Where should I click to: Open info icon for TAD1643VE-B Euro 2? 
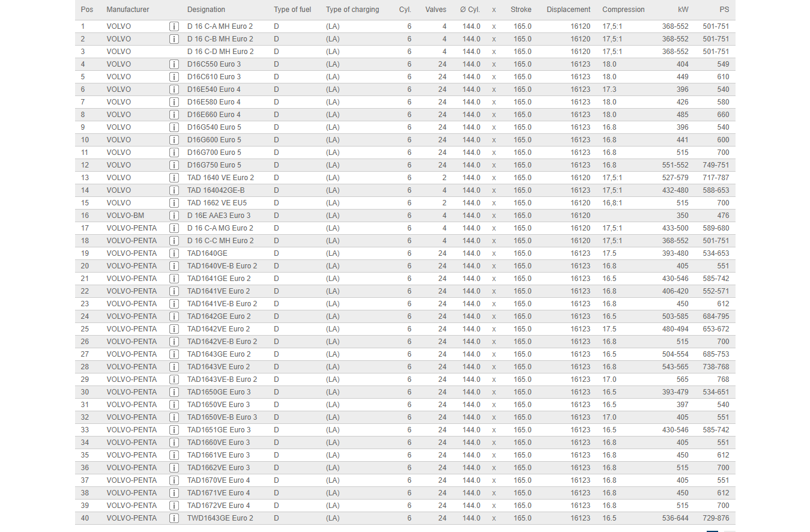[174, 379]
